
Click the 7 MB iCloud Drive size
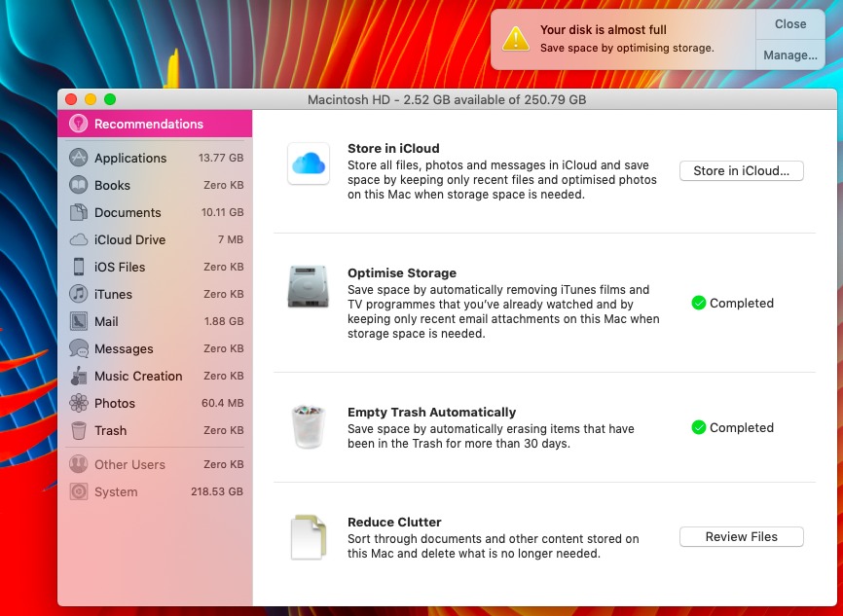231,239
